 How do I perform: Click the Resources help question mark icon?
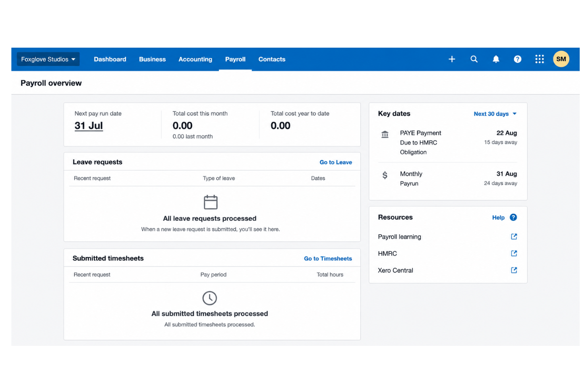click(513, 217)
